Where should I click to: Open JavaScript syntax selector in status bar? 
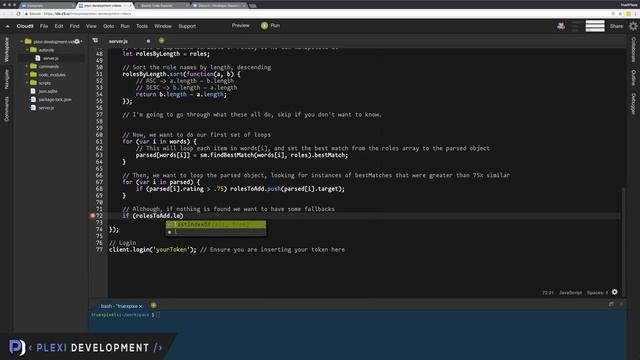coord(570,293)
